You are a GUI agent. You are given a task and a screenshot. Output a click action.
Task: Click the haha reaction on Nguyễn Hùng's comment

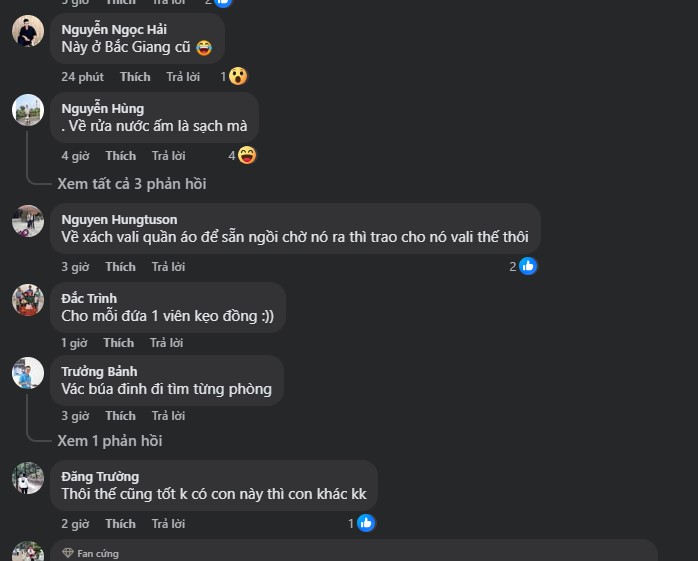click(247, 155)
